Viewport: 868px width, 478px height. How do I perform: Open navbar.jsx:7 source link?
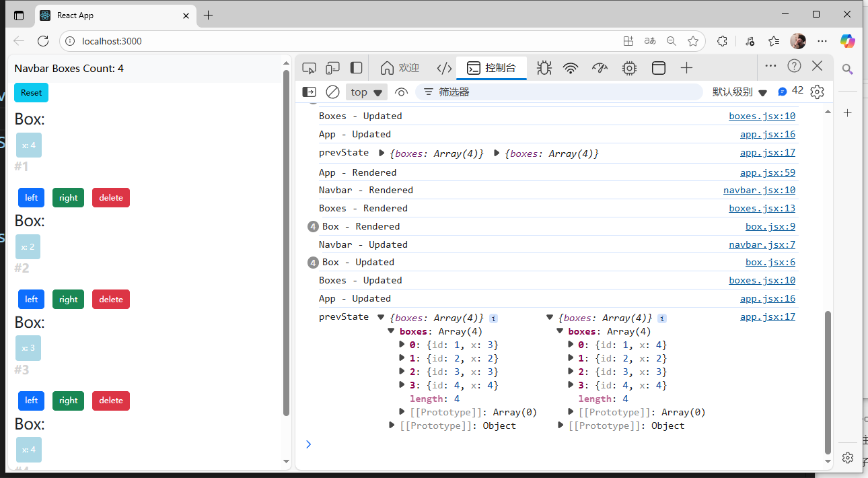(762, 244)
